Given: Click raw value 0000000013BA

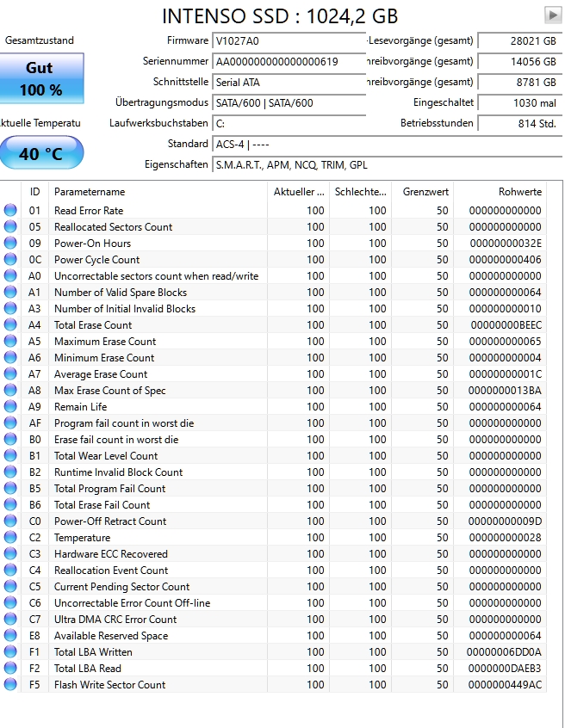Looking at the screenshot, I should point(505,390).
